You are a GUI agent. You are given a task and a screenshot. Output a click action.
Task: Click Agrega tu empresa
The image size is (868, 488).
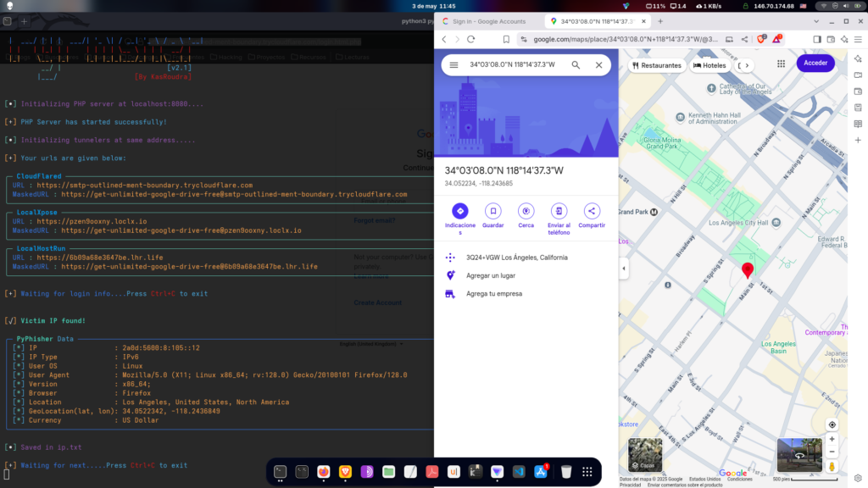click(x=526, y=294)
